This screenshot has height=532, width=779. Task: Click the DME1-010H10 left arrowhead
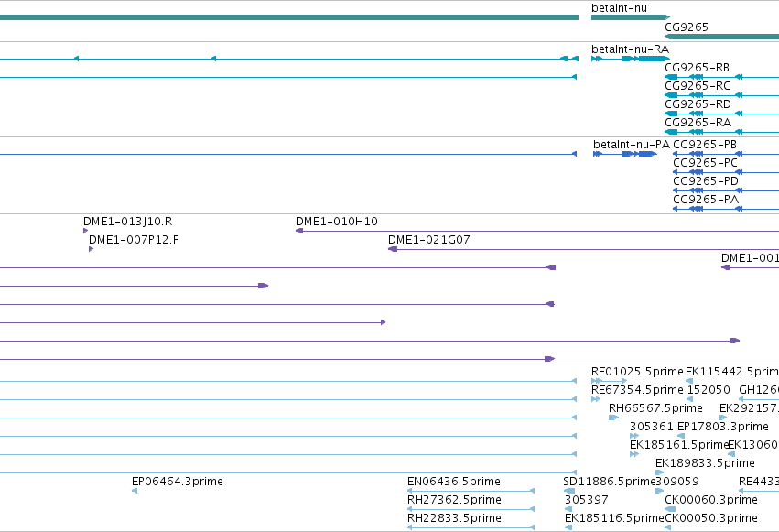[299, 231]
